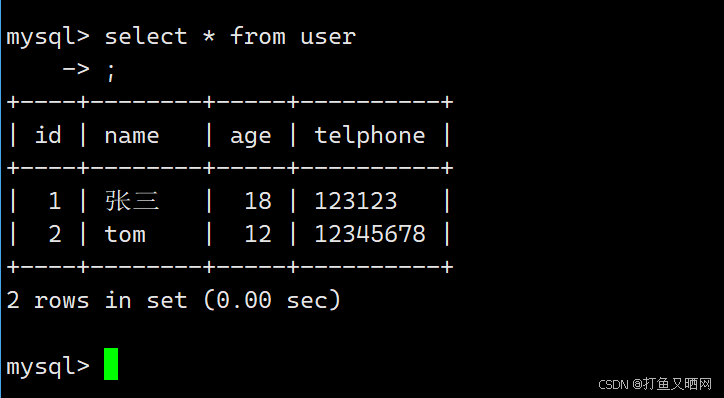
Task: Click the name cell 'tom'
Action: click(125, 234)
